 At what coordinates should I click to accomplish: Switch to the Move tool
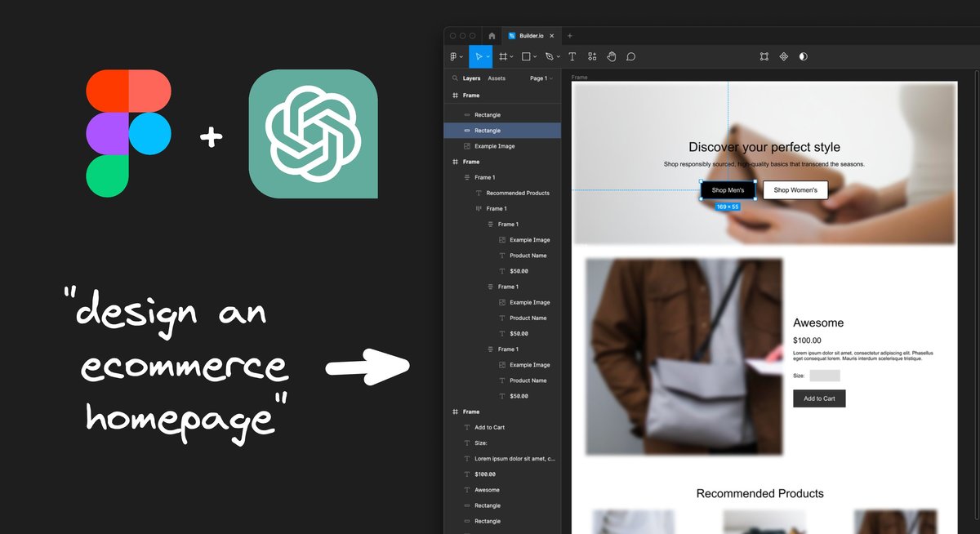[479, 56]
